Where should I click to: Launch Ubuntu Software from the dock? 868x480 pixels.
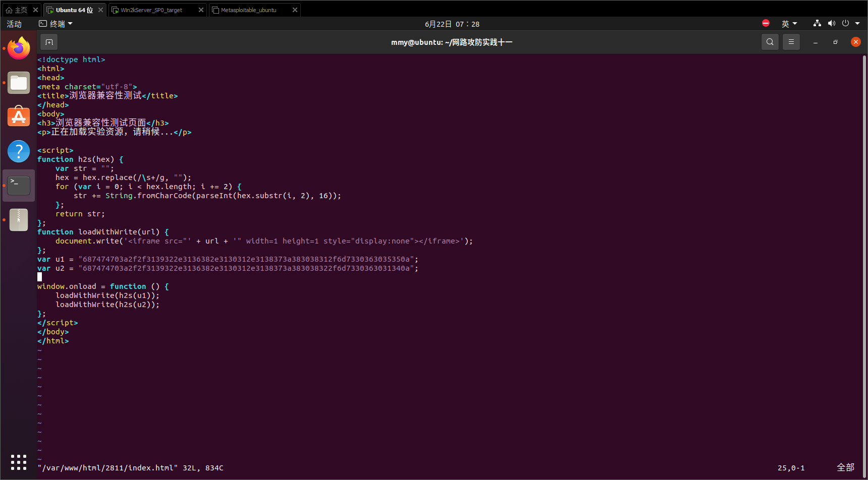click(x=19, y=116)
